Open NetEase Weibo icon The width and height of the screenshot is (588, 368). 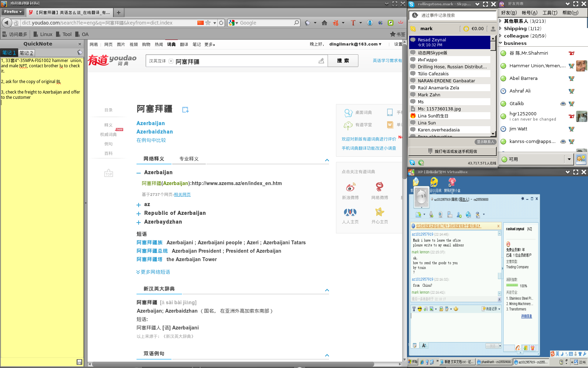[x=380, y=187]
